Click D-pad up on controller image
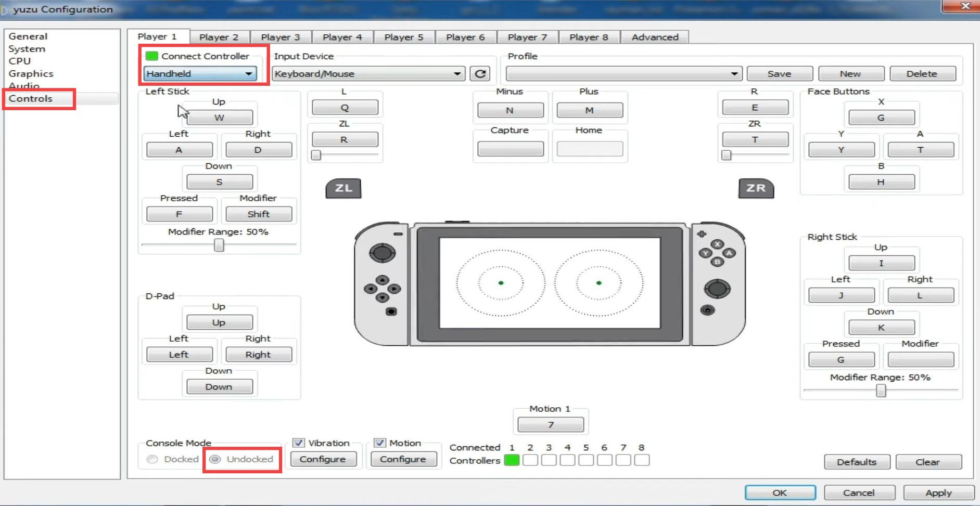This screenshot has width=980, height=506. tap(383, 280)
